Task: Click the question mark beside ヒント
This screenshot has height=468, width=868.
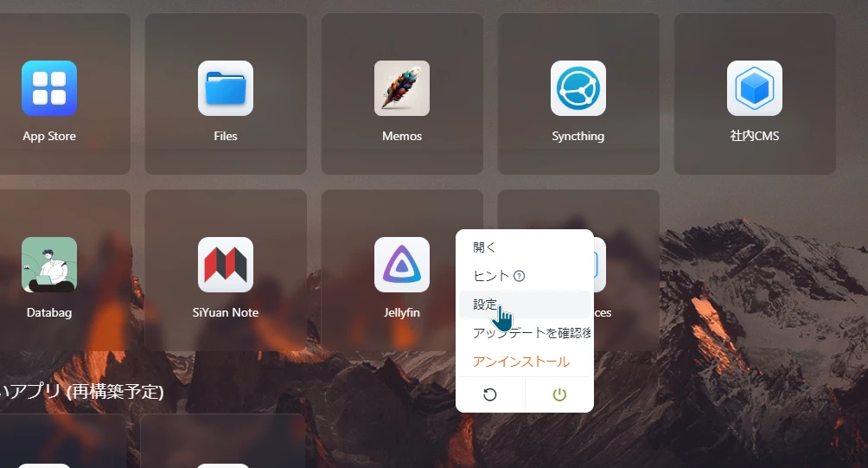Action: (x=520, y=276)
